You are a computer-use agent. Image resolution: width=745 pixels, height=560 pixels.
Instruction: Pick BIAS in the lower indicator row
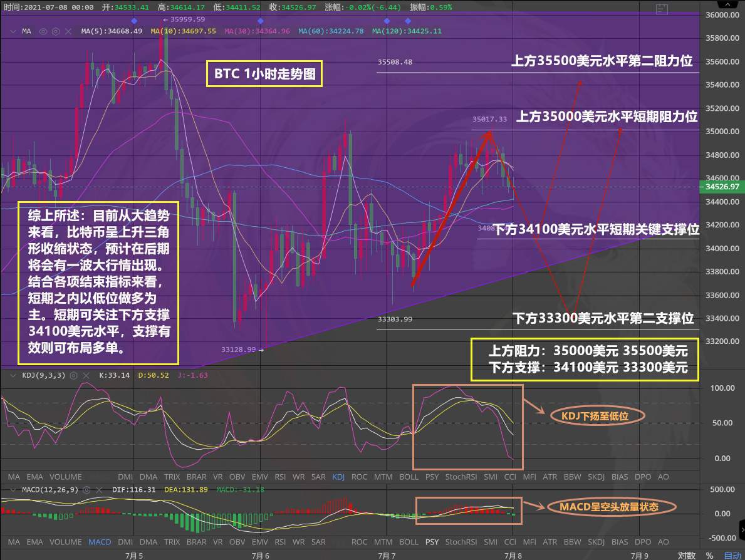[x=620, y=542]
